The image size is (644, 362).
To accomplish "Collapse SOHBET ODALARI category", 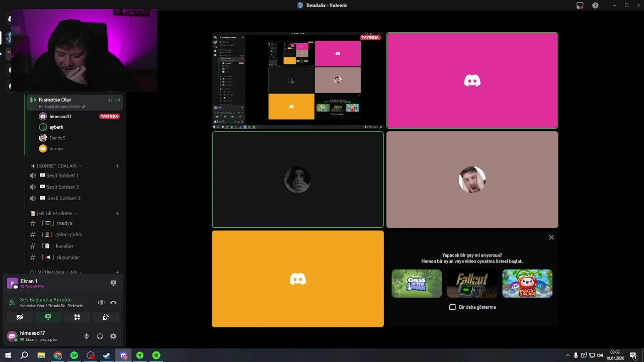I will [57, 166].
